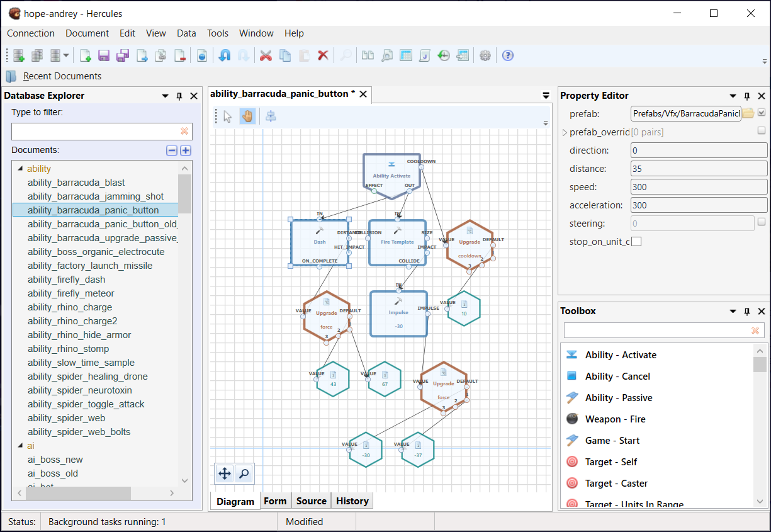Screen dimensions: 771x532
Task: Toggle the stop_on_unit_c checkbox
Action: pyautogui.click(x=636, y=242)
